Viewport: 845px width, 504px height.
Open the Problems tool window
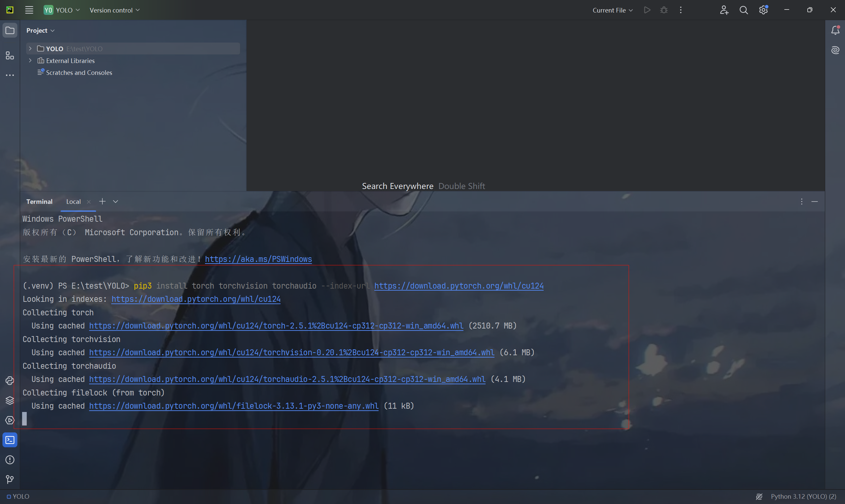point(10,460)
